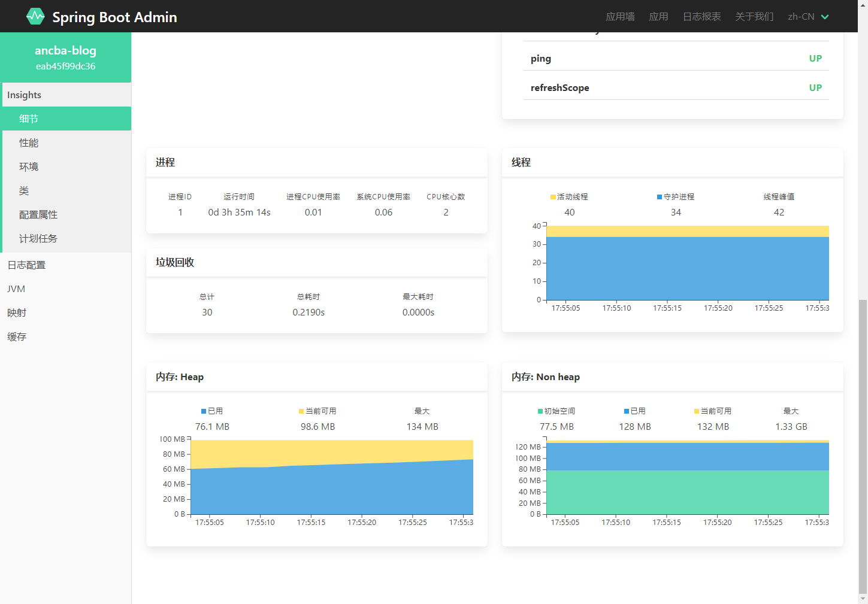The width and height of the screenshot is (868, 604).
Task: Open the 应用墙 menu item
Action: [620, 17]
